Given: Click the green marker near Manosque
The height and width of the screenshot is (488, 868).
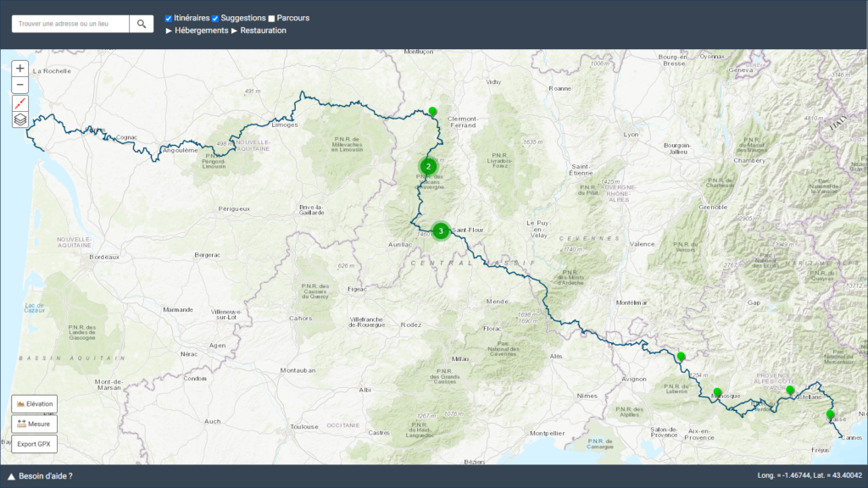Looking at the screenshot, I should (717, 392).
